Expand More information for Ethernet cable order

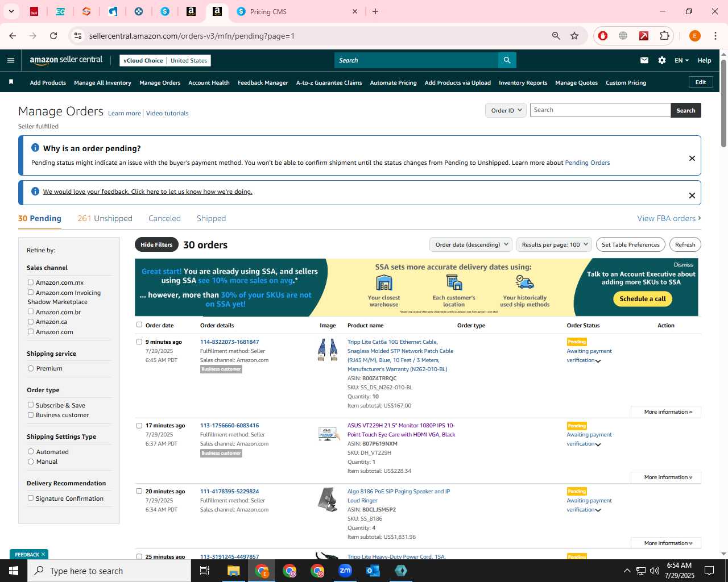pyautogui.click(x=666, y=412)
